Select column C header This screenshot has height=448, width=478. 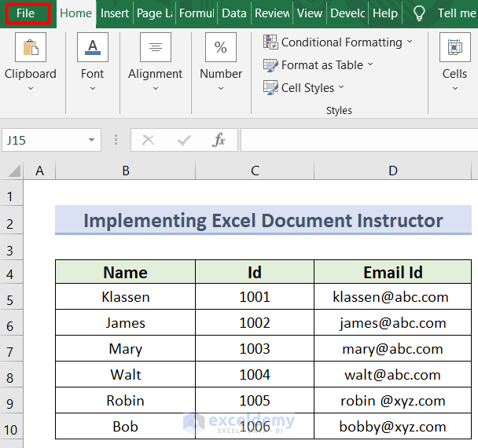[255, 171]
